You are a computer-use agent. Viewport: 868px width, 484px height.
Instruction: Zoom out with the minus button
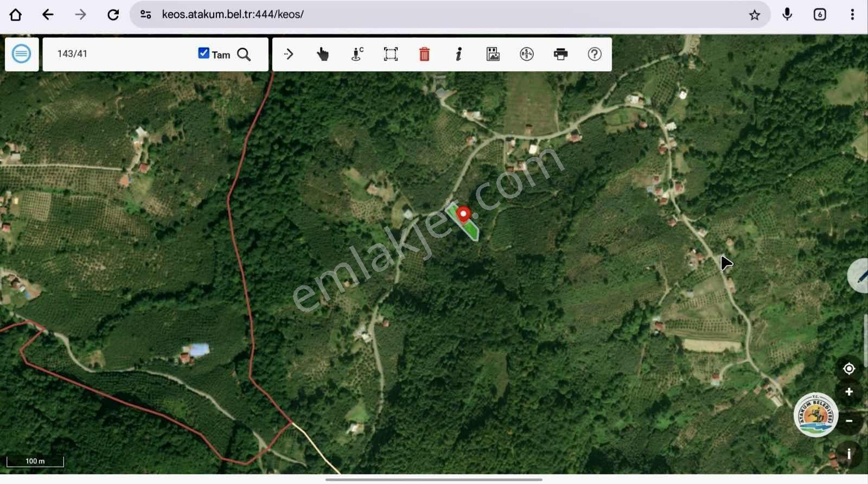(849, 421)
